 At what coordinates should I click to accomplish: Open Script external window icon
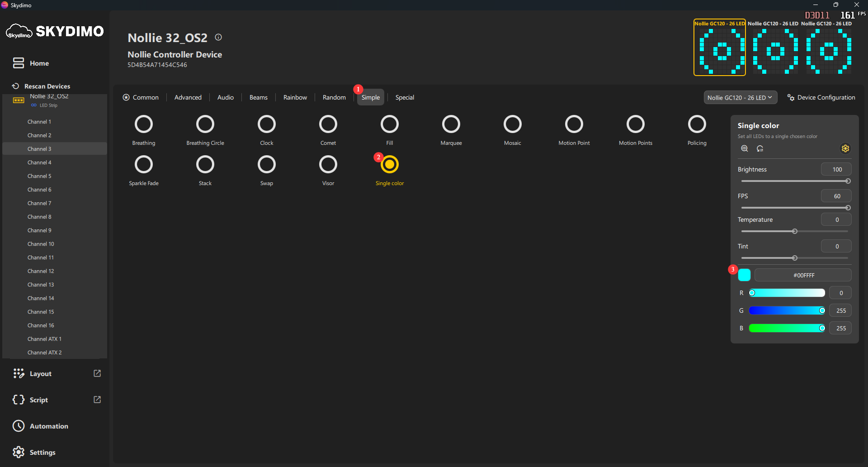[x=97, y=400]
